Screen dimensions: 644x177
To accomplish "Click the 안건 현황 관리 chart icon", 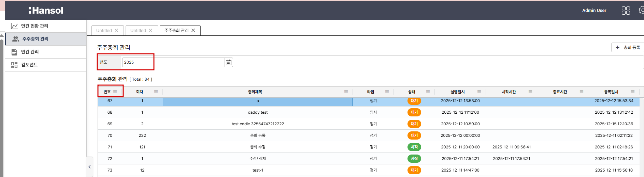I will [14, 26].
